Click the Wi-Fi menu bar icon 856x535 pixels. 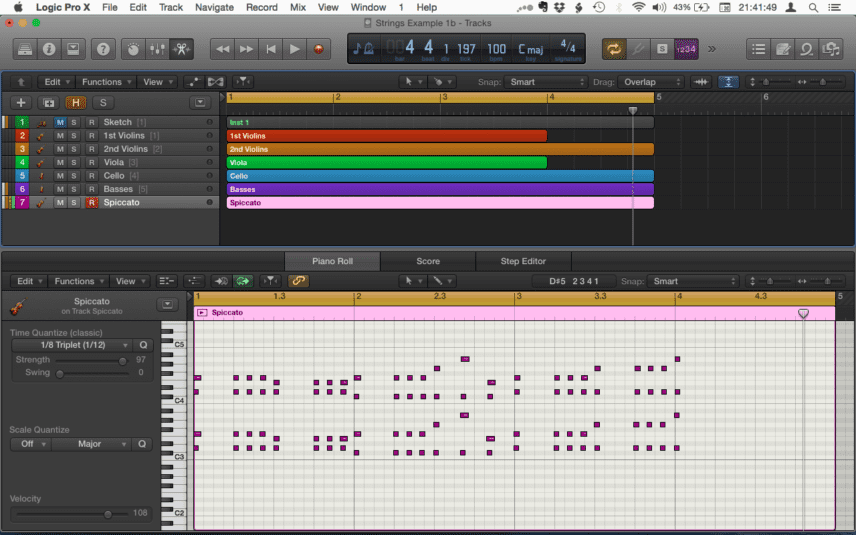click(x=638, y=7)
